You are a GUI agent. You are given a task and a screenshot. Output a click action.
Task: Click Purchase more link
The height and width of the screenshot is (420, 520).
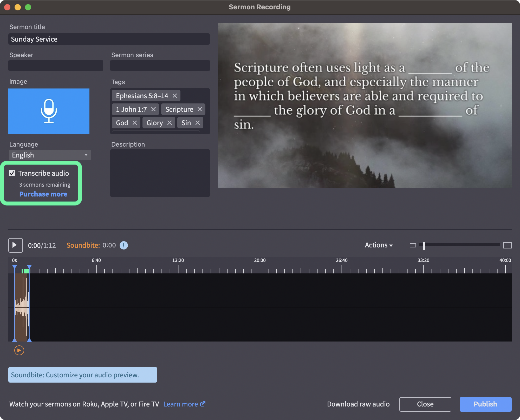point(43,194)
